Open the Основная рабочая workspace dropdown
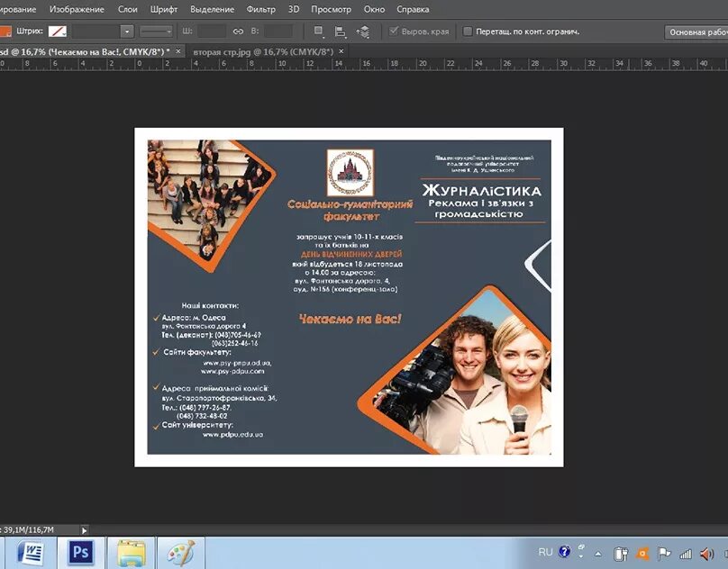 pyautogui.click(x=696, y=32)
